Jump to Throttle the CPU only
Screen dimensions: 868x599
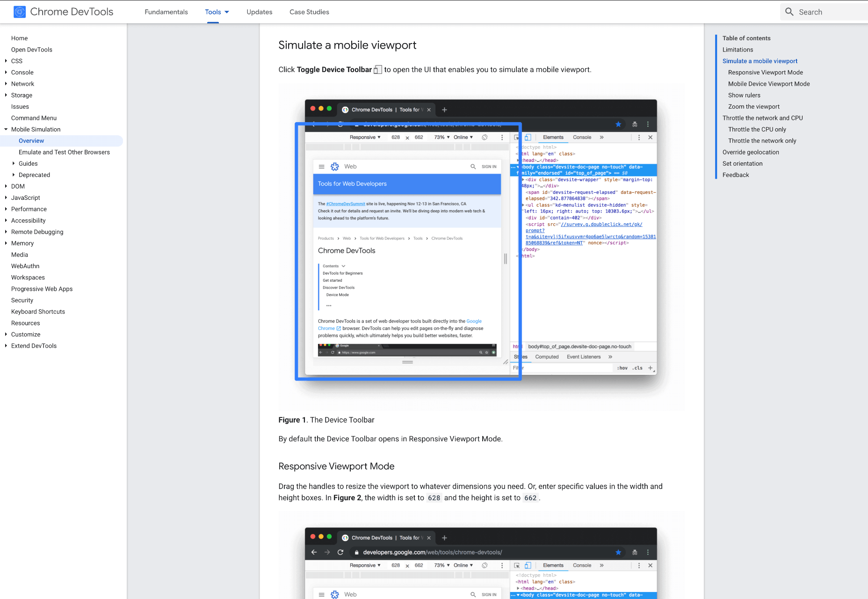[x=757, y=129]
